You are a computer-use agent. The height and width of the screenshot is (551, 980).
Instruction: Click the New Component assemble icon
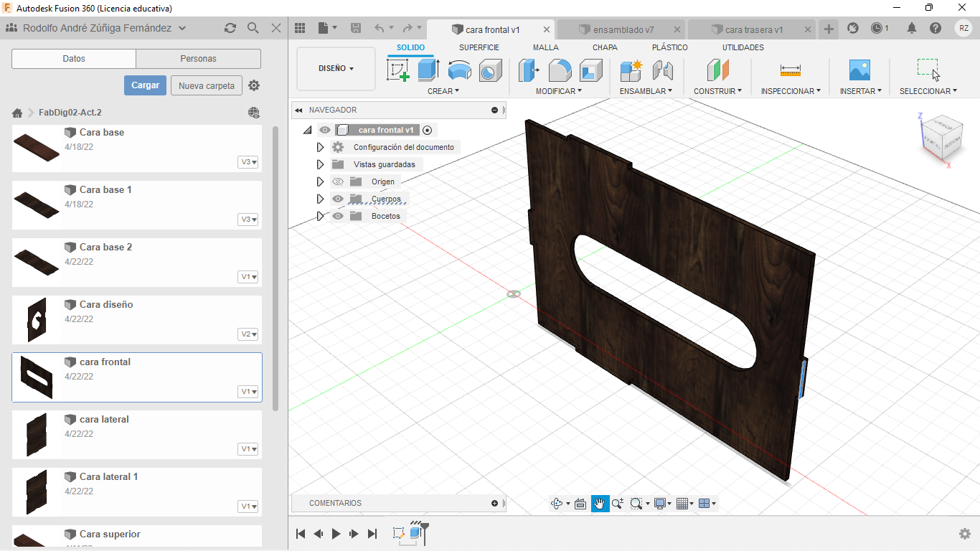631,70
